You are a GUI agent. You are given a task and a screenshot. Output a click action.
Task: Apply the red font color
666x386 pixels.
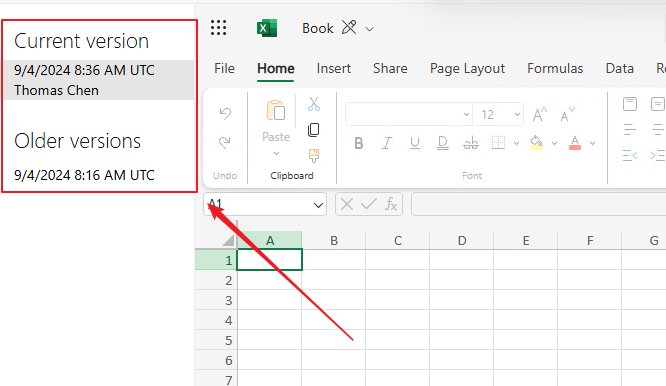tap(575, 143)
